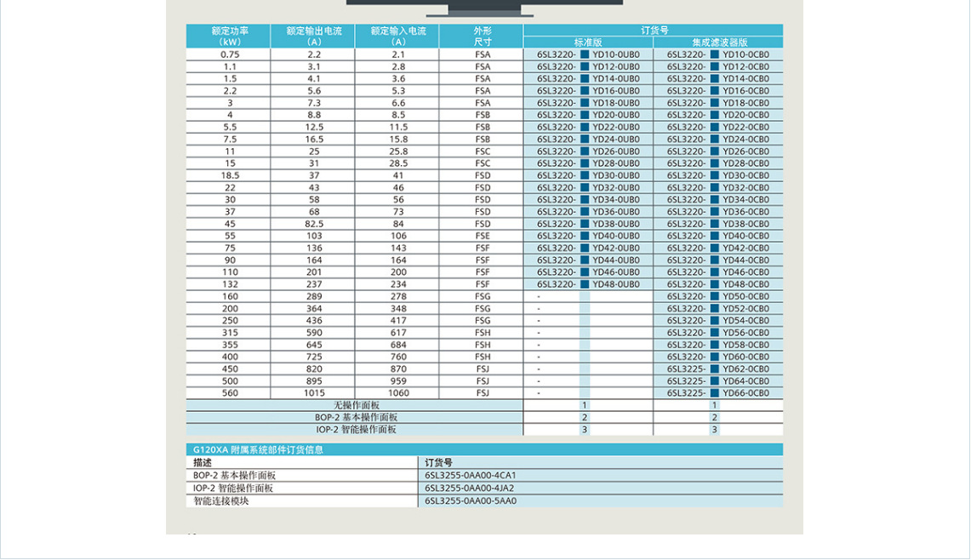Select the 0.75 power value cell

click(230, 54)
